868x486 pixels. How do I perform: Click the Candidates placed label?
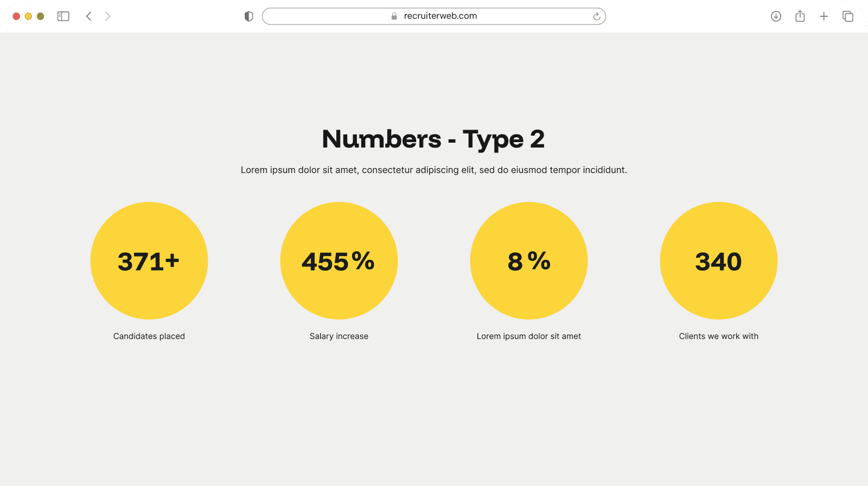click(x=149, y=336)
